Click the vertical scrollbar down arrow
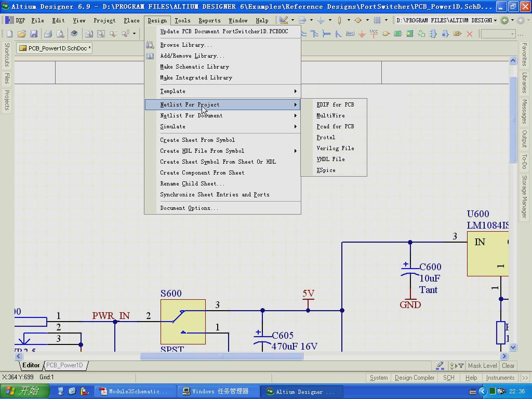The height and width of the screenshot is (399, 532). pos(513,347)
